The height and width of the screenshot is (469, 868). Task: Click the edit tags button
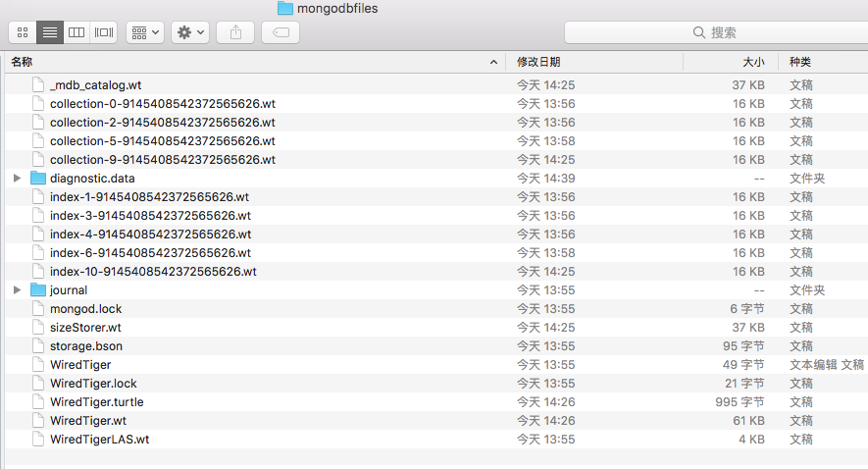pyautogui.click(x=281, y=32)
